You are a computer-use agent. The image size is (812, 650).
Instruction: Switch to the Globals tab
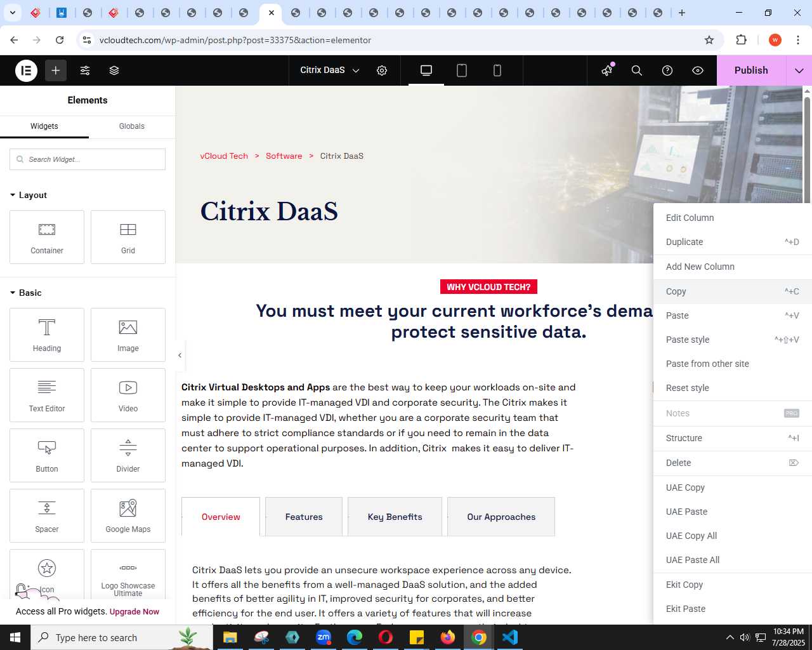132,126
